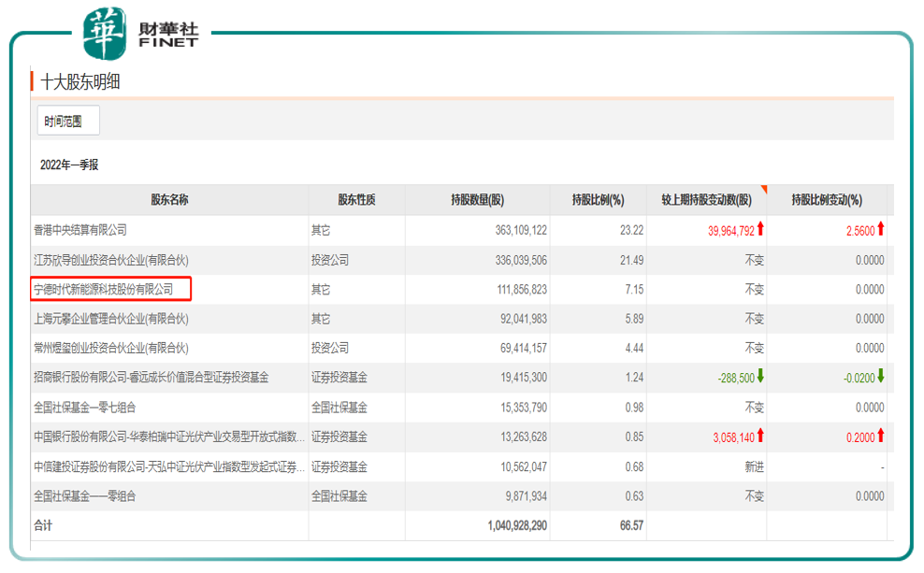The width and height of the screenshot is (924, 573).
Task: Click the holding ratio 4.44
Action: point(634,349)
